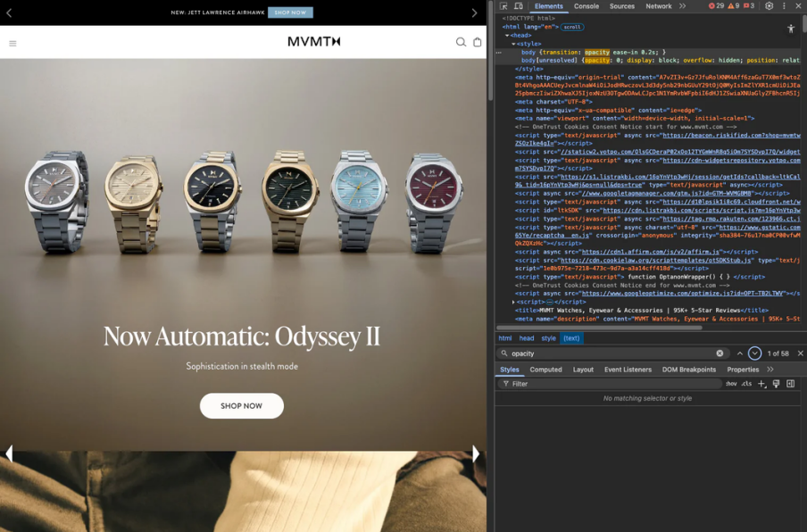
Task: Toggle rendering emulations paintbrush icon
Action: [x=776, y=384]
